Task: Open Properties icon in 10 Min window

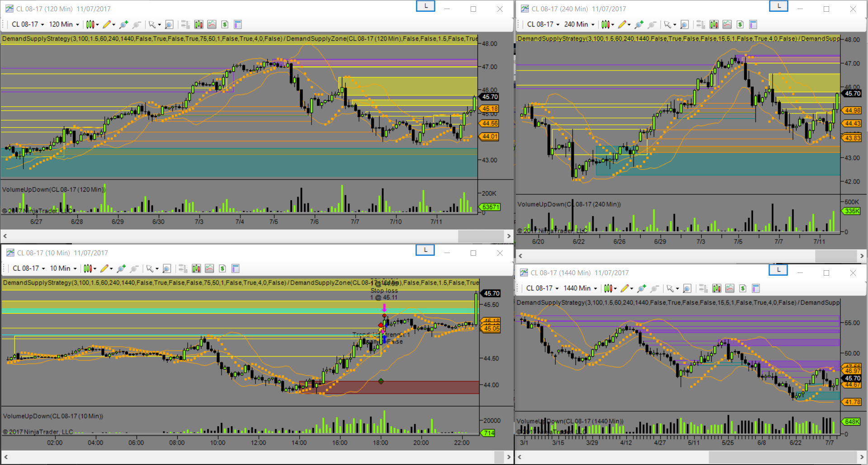Action: coord(236,268)
